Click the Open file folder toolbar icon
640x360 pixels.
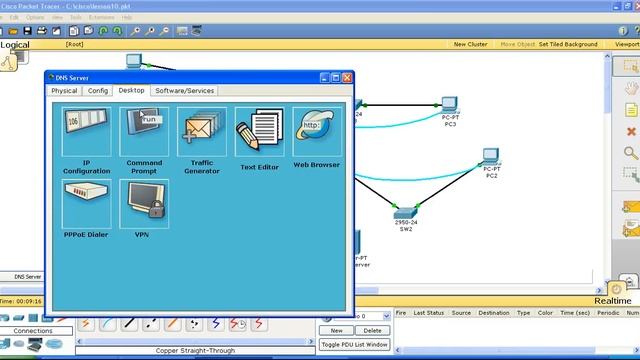[x=13, y=31]
